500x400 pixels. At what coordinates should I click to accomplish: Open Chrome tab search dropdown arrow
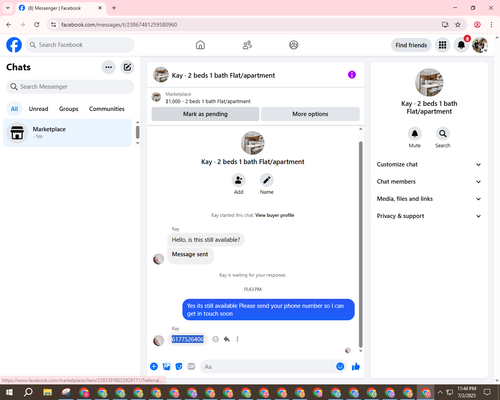pos(8,8)
